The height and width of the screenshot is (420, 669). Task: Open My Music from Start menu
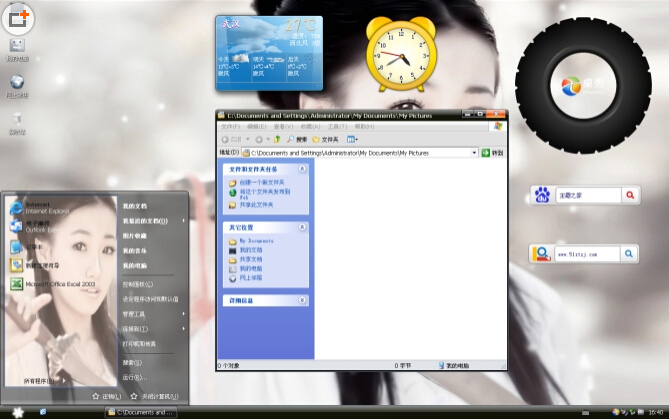tap(135, 251)
